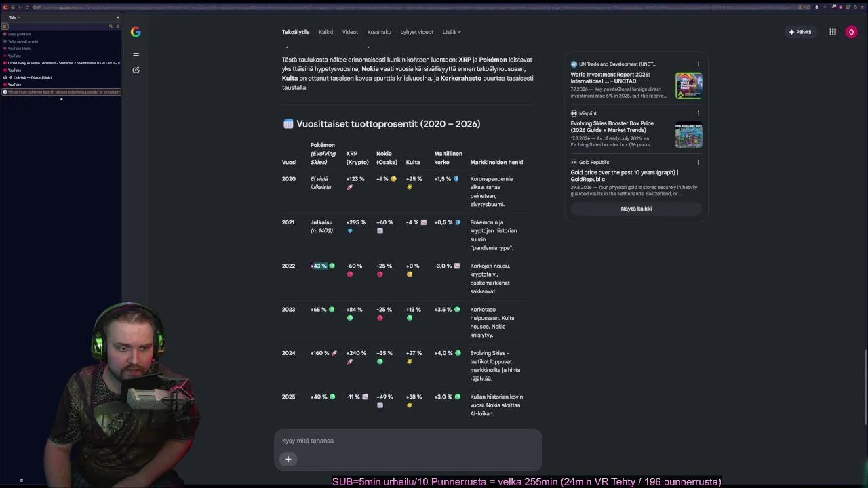The image size is (868, 488).
Task: Open the hamburger menu below the Google logo
Action: pyautogui.click(x=136, y=54)
